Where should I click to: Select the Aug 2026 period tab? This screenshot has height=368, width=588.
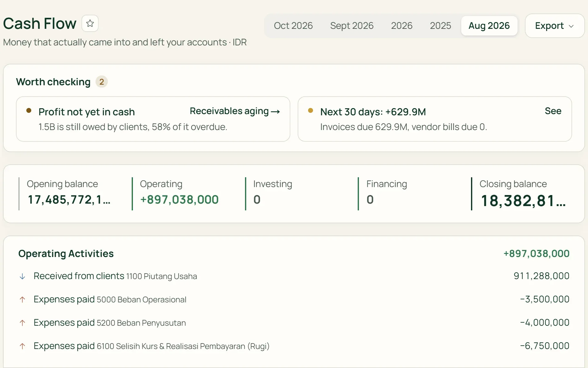coord(489,26)
